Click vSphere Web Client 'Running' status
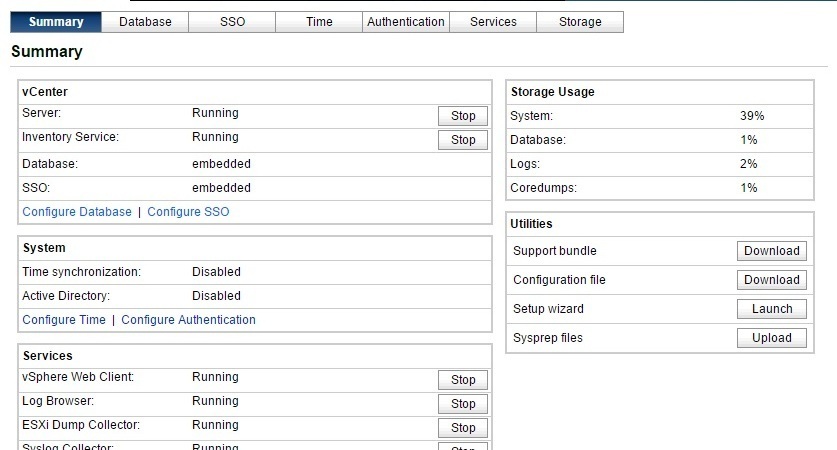 pyautogui.click(x=216, y=377)
